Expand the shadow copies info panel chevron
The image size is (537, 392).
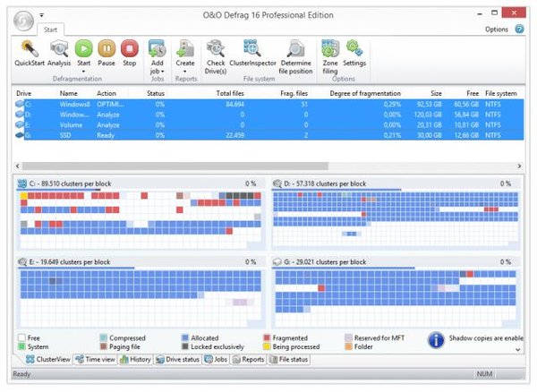coord(518,350)
